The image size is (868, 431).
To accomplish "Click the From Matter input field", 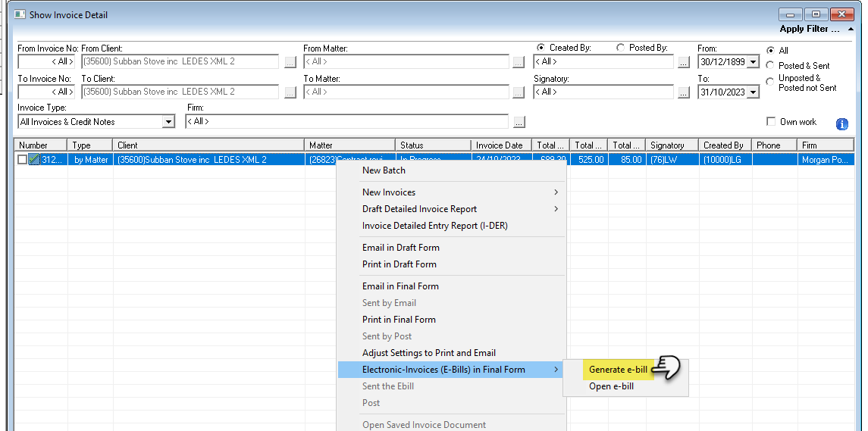I will point(406,61).
